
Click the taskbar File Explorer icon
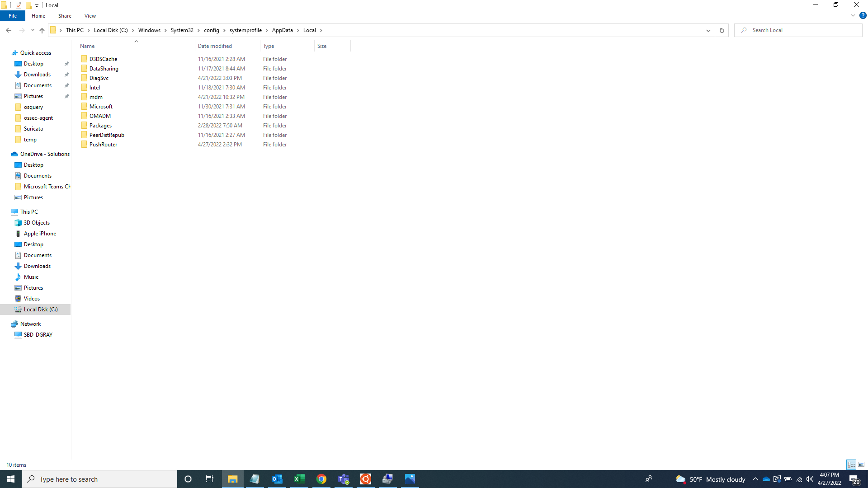click(x=232, y=479)
